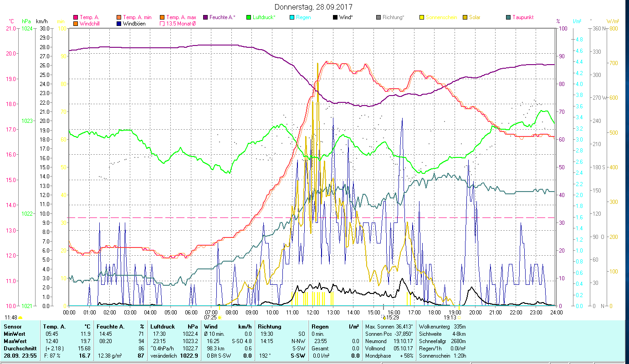Click the Regen cyan legend square
Image resolution: width=629 pixels, height=364 pixels.
pyautogui.click(x=292, y=17)
